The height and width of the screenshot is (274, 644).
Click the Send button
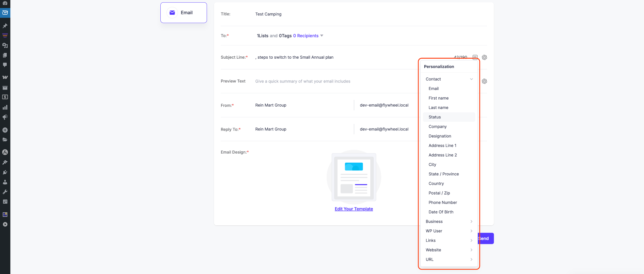point(486,238)
